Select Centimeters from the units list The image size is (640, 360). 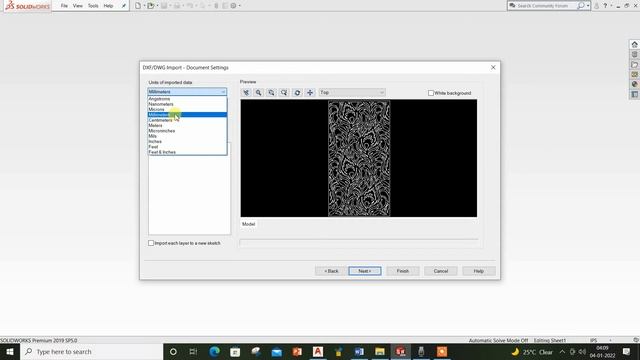187,120
